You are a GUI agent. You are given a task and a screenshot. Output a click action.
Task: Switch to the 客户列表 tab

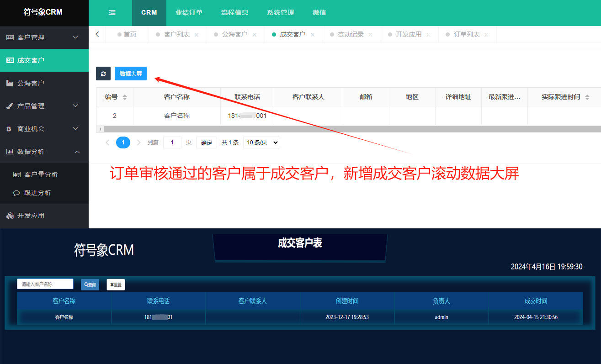click(176, 35)
